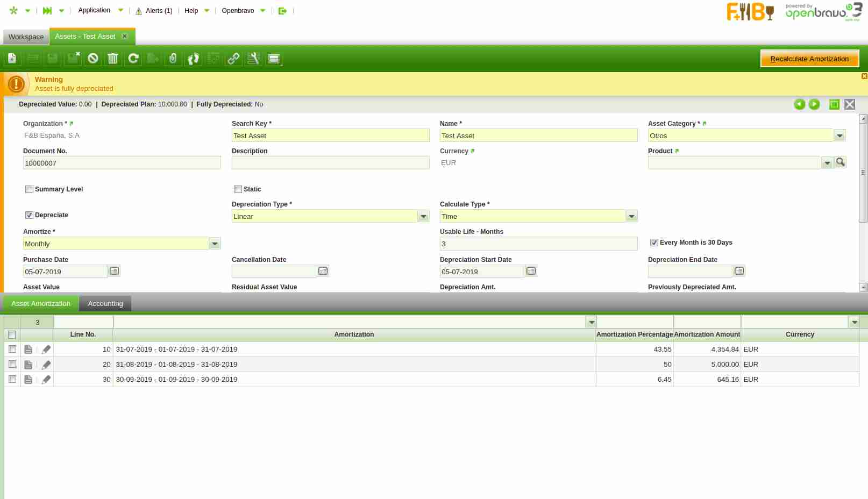Uncheck the Depreciate checkbox
868x499 pixels.
(x=30, y=215)
